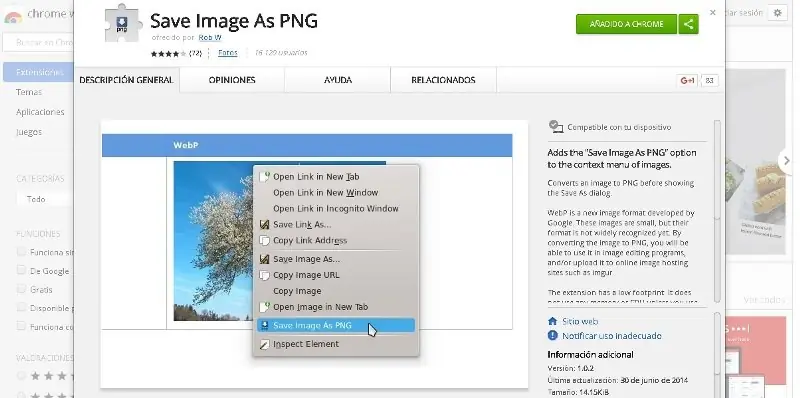Viewport: 800px width, 398px height.
Task: Open the Sitio web link
Action: coord(580,321)
